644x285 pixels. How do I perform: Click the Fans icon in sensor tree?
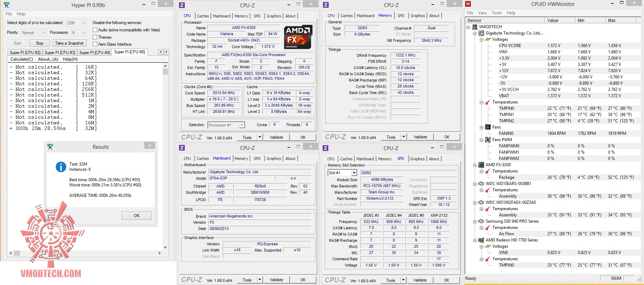[x=488, y=127]
